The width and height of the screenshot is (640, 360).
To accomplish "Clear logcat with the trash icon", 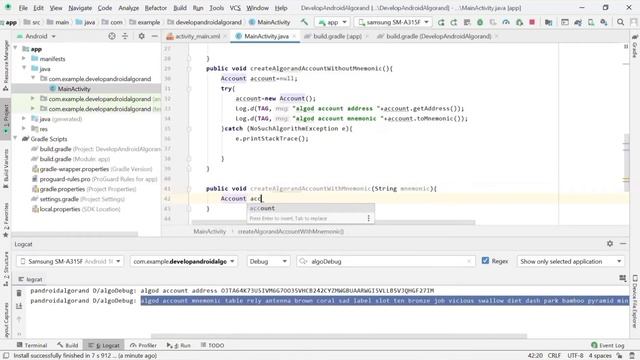I will pos(19,293).
